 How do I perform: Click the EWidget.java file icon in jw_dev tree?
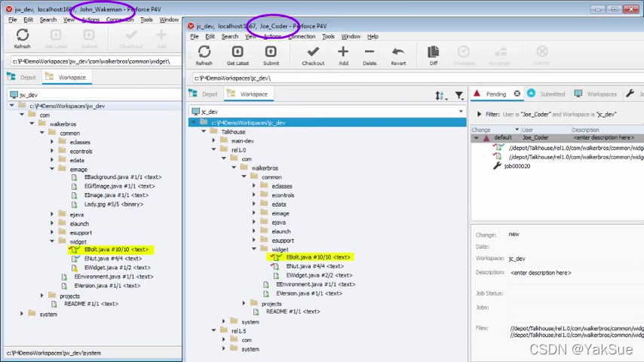pos(75,268)
